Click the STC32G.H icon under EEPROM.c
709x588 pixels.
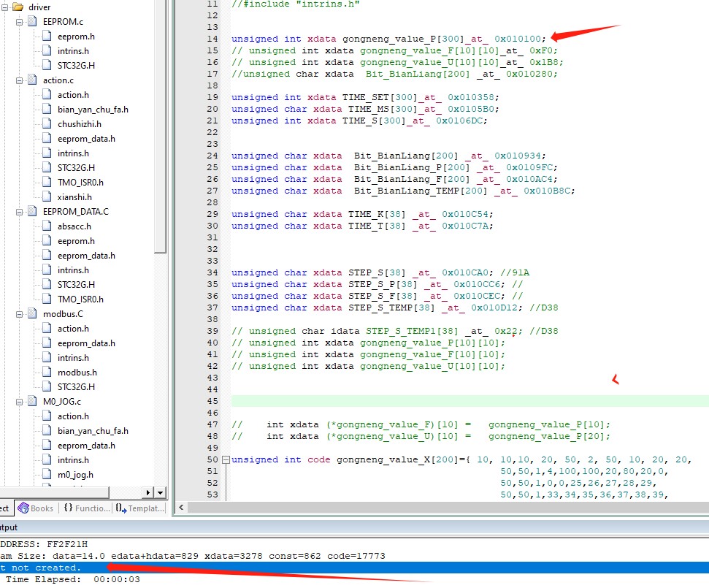pos(47,65)
